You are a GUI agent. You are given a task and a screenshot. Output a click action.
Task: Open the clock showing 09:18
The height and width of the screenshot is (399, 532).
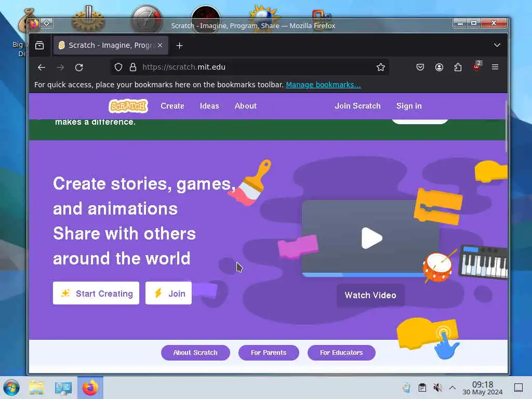pyautogui.click(x=483, y=388)
